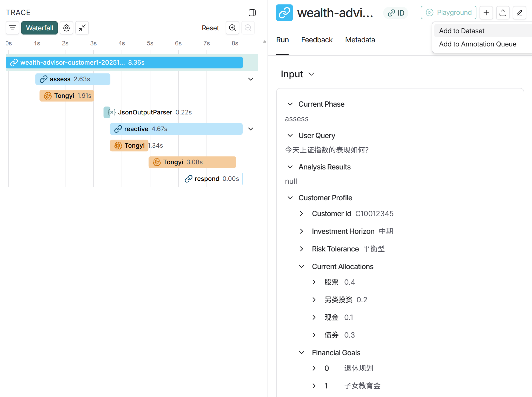The image size is (532, 397).
Task: Open trace settings gear icon
Action: pyautogui.click(x=66, y=28)
